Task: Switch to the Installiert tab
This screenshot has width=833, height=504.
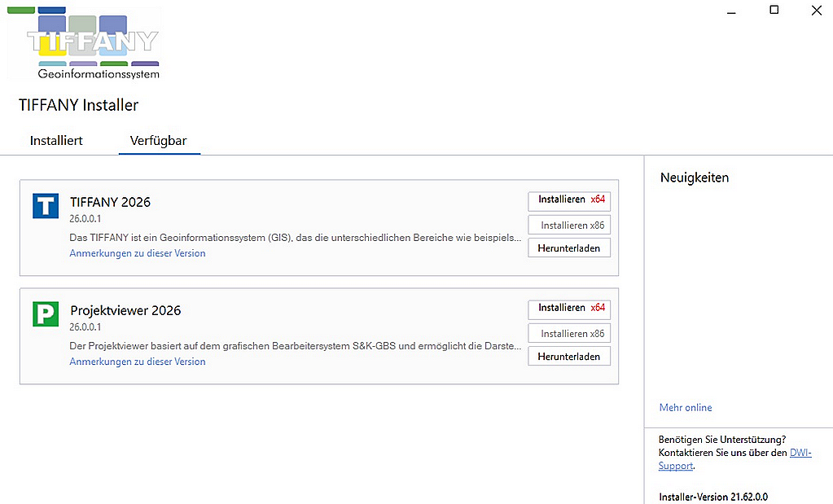Action: tap(56, 141)
